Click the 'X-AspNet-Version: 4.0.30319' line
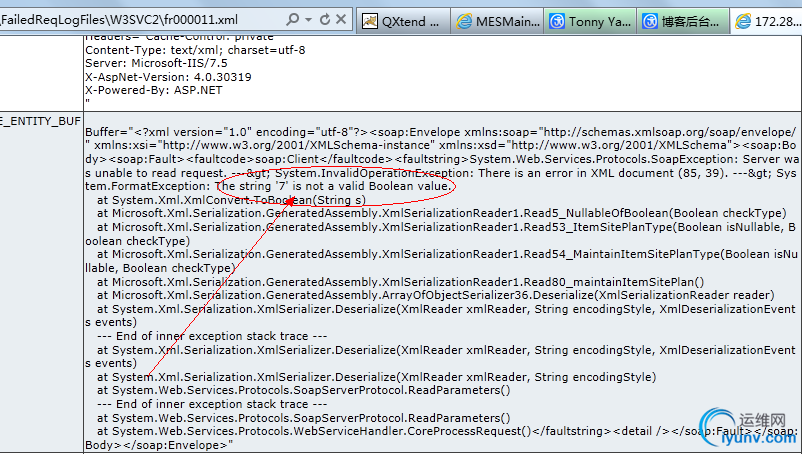 pos(168,77)
